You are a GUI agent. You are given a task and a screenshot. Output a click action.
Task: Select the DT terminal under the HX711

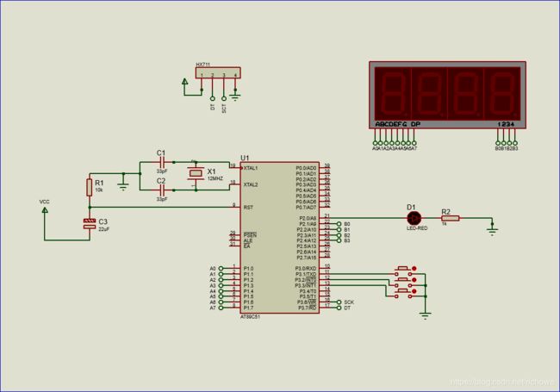(213, 98)
